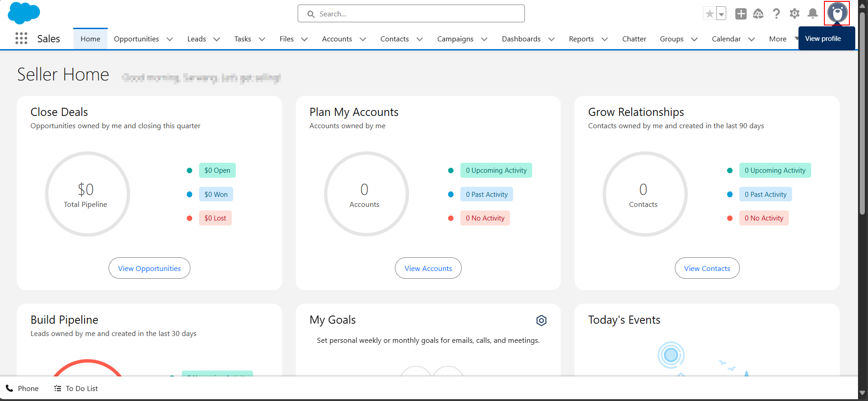
Task: Click the user profile avatar
Action: pos(837,13)
